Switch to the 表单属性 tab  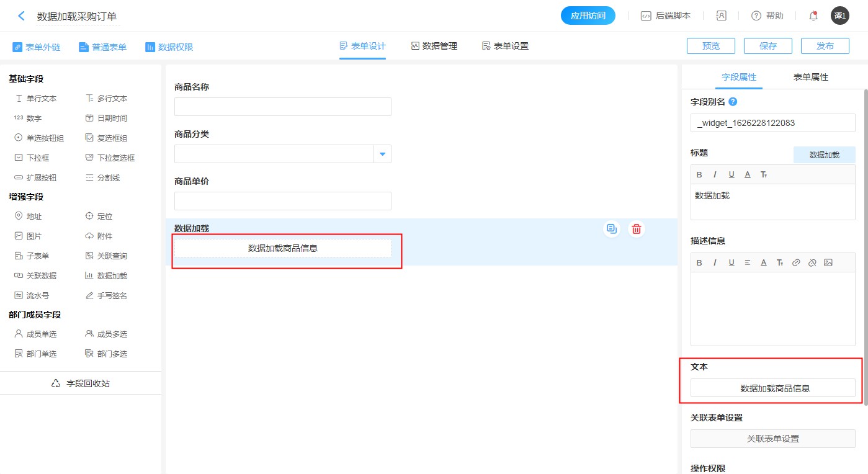pyautogui.click(x=810, y=77)
